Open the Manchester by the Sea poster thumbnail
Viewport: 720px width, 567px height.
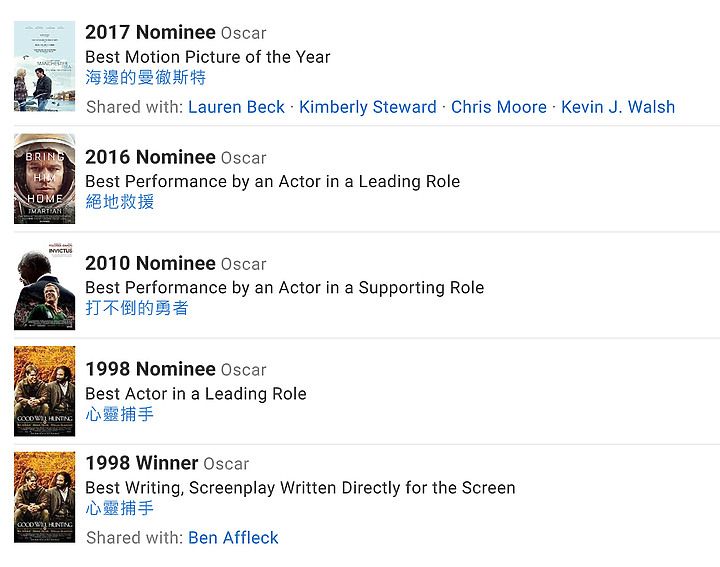45,66
